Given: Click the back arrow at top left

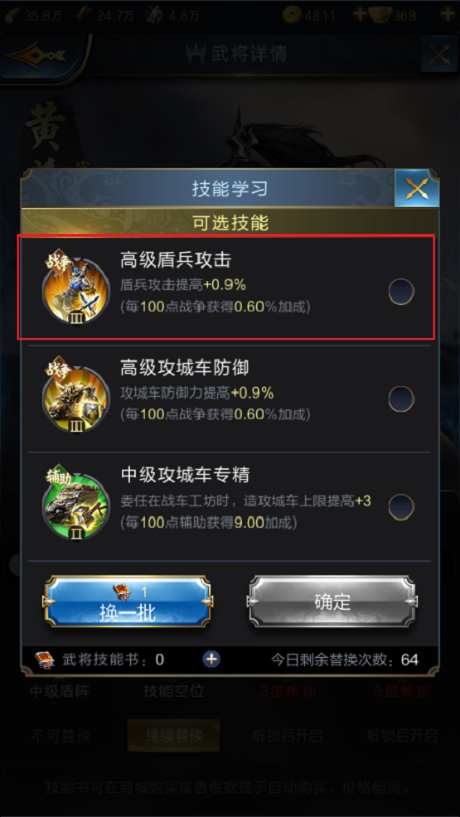Looking at the screenshot, I should (x=38, y=54).
